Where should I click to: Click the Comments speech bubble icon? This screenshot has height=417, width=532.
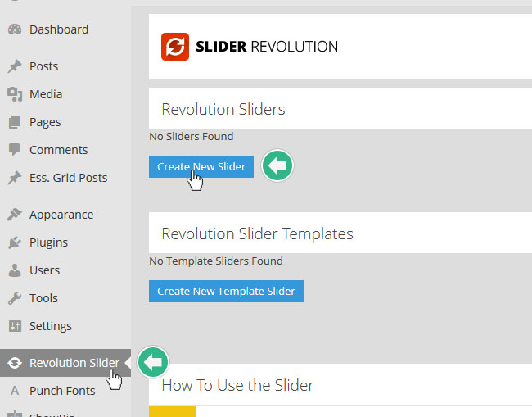14,150
